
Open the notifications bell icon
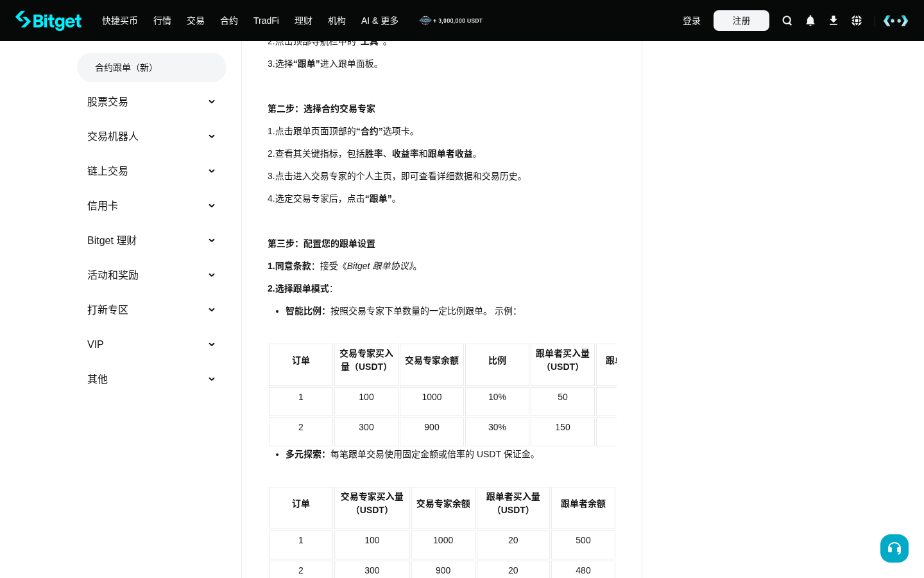(x=810, y=21)
